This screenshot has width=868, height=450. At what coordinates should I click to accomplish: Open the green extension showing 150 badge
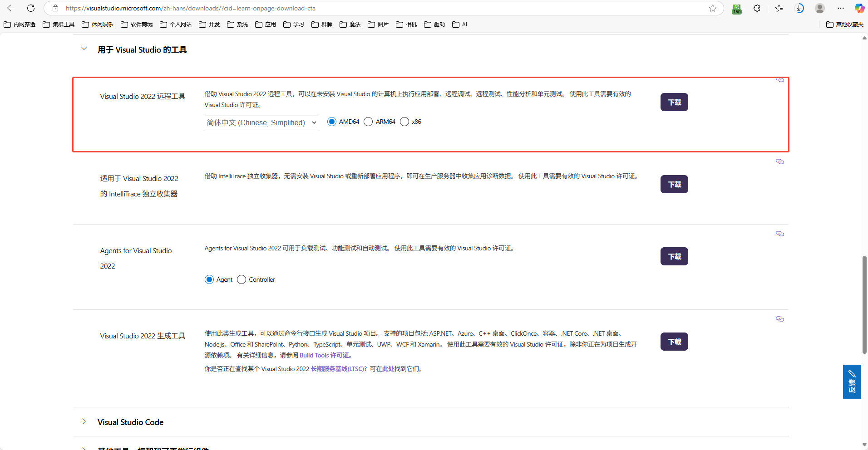click(737, 9)
